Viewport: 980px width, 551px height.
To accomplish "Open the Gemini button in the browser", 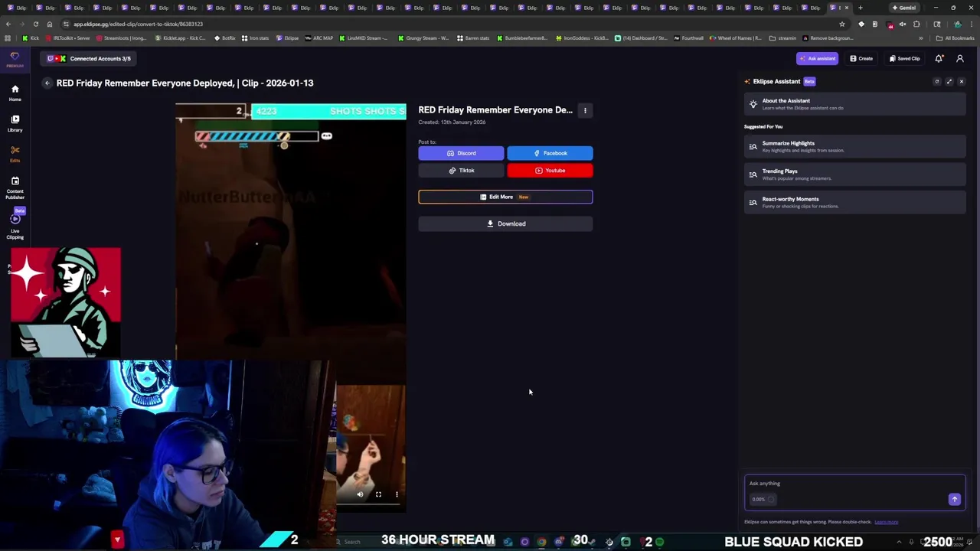I will coord(905,8).
